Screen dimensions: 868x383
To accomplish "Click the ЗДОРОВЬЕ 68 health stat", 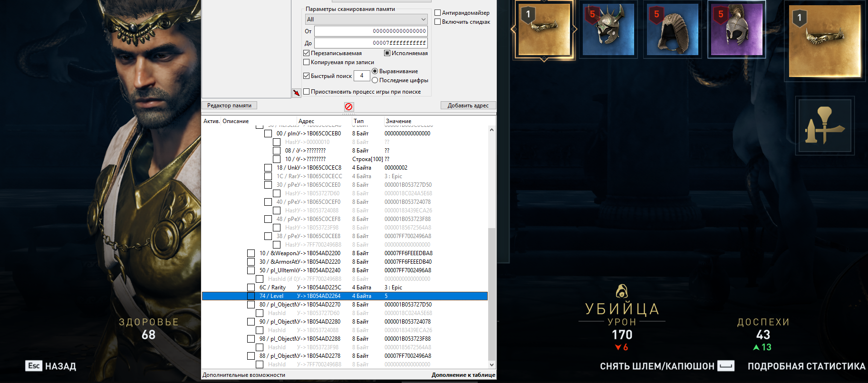I will [149, 329].
